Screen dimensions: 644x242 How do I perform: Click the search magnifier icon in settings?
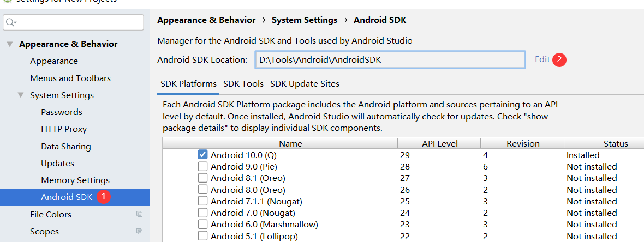point(11,22)
